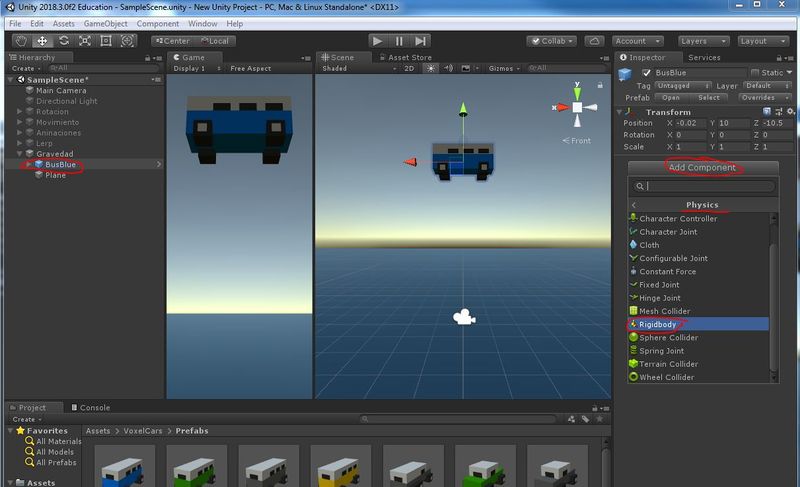The width and height of the screenshot is (800, 487).
Task: Open the Tag dropdown Untagged
Action: coord(683,86)
